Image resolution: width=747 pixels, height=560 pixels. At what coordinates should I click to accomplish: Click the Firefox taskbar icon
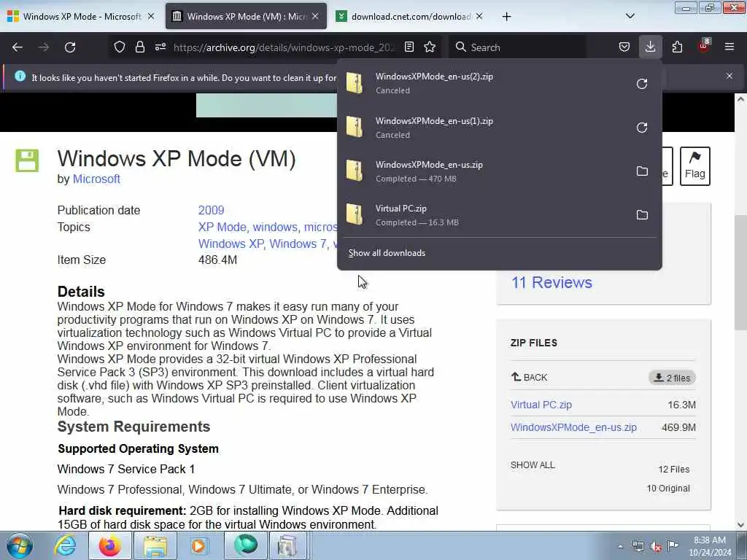[x=110, y=545]
